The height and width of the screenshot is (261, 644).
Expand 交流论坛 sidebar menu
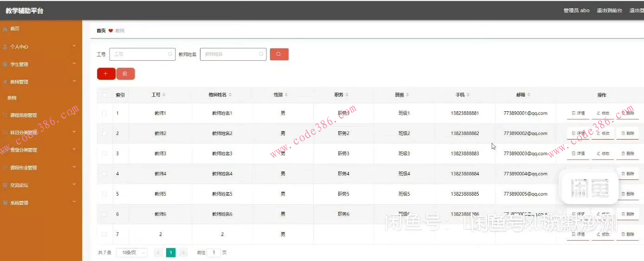point(41,185)
